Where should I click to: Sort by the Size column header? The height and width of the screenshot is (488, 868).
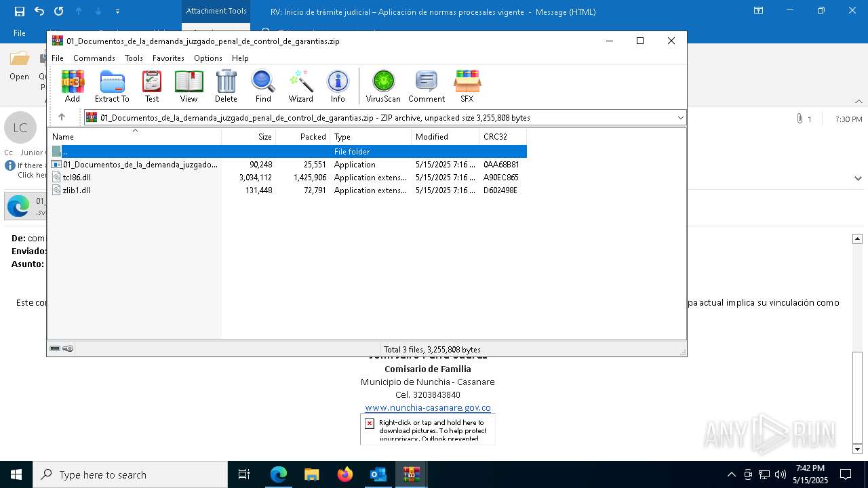[x=249, y=137]
